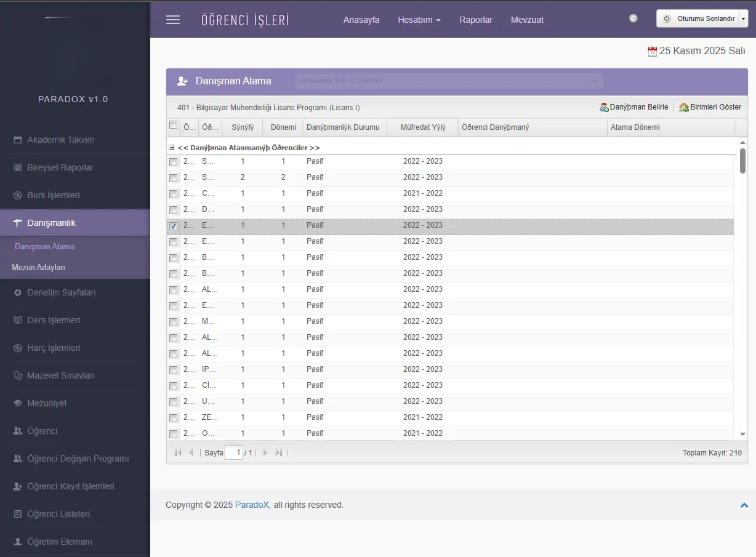The width and height of the screenshot is (756, 557).
Task: Click the clock icon in top bar
Action: [633, 18]
